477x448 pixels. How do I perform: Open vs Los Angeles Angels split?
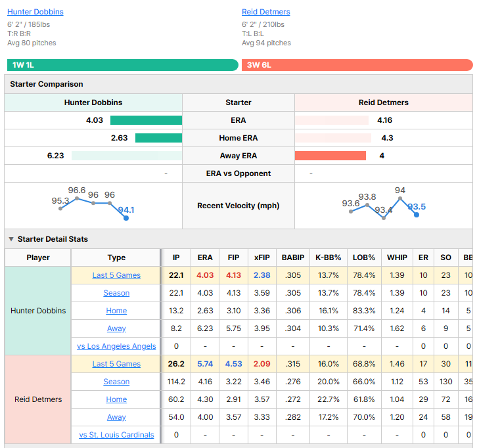coord(116,346)
